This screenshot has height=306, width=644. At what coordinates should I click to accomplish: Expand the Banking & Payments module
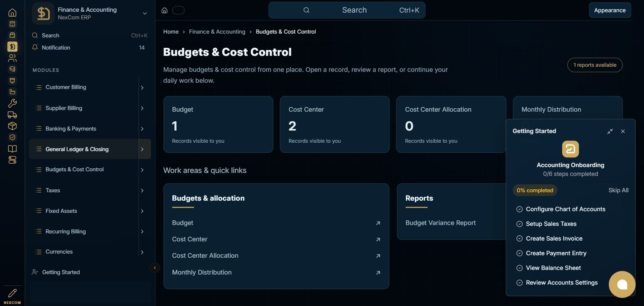142,129
